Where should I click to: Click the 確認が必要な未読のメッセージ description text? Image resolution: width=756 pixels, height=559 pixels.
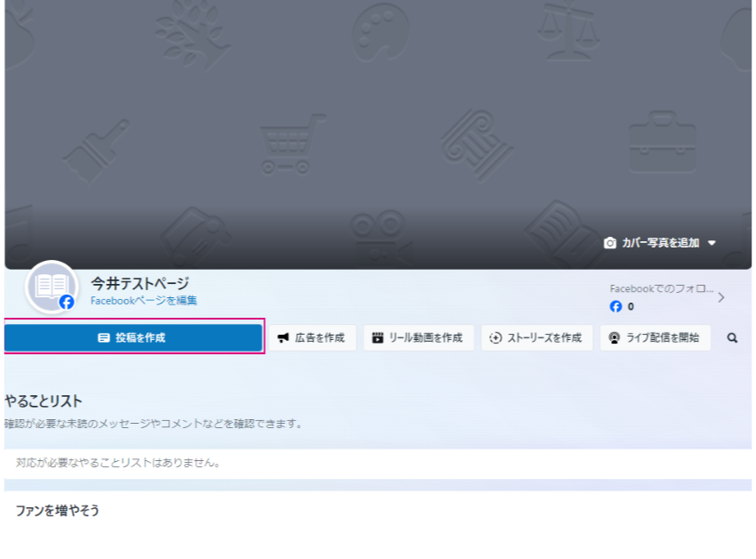click(x=154, y=424)
